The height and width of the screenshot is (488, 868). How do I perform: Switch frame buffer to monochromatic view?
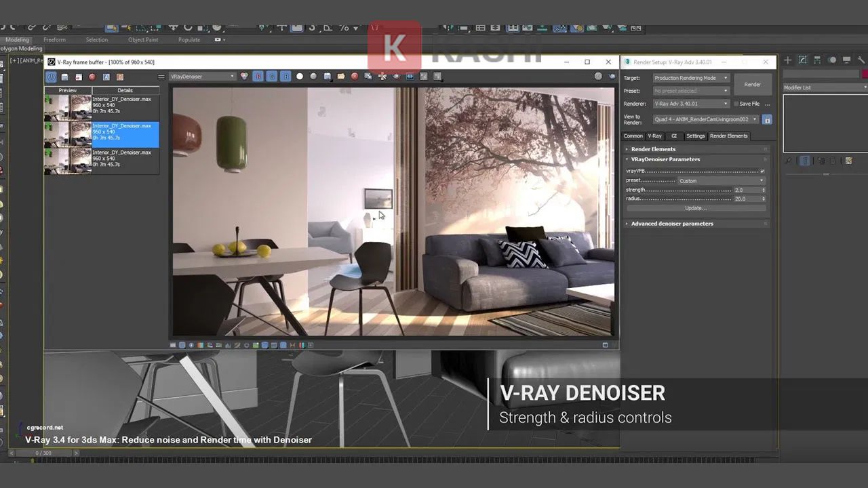click(x=313, y=76)
